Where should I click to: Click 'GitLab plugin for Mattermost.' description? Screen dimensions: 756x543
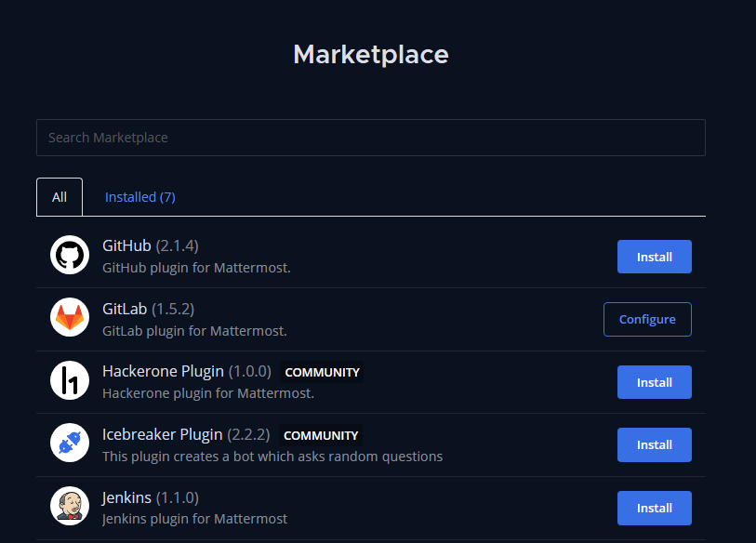(x=194, y=331)
